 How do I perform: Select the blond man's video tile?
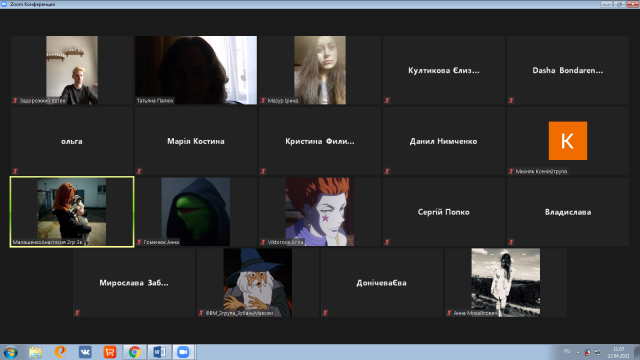(x=72, y=70)
